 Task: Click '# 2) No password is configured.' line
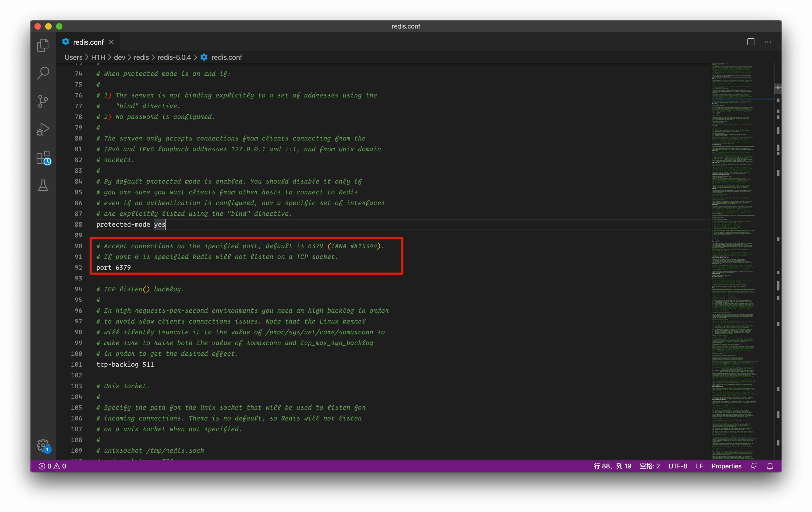[156, 117]
